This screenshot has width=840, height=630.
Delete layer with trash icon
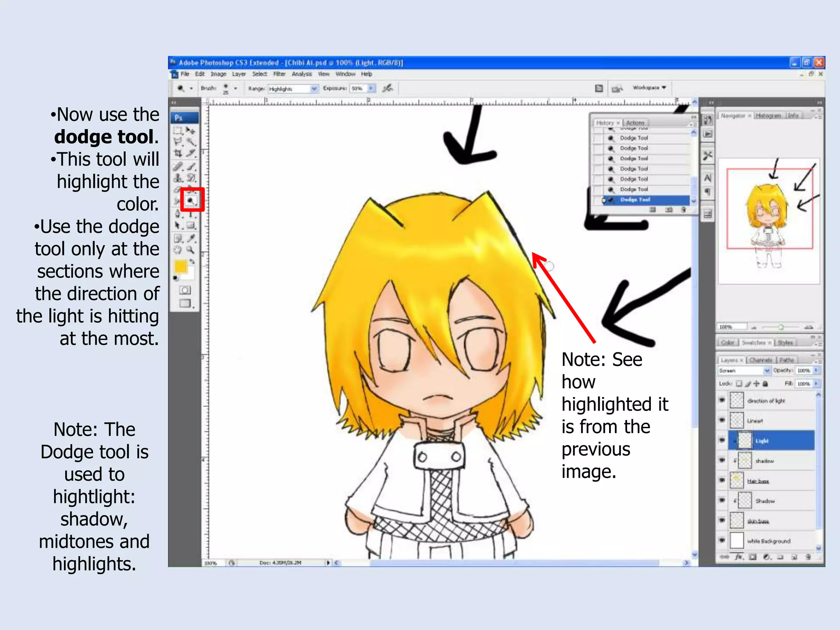808,557
